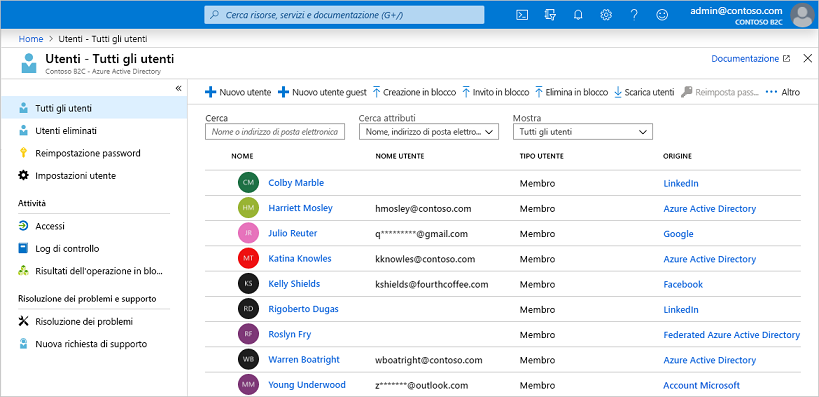The image size is (819, 397).
Task: Open Julio Reuter user link
Action: pyautogui.click(x=292, y=233)
